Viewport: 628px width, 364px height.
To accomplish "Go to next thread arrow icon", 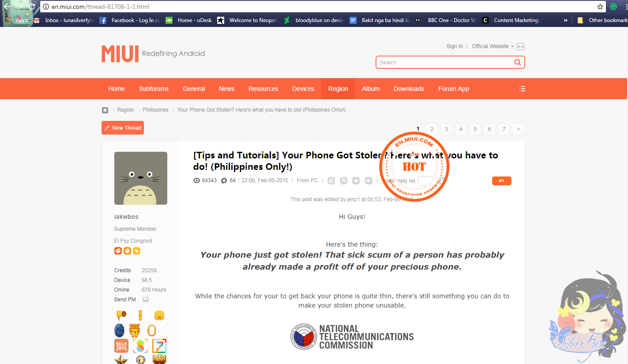I will 369,180.
